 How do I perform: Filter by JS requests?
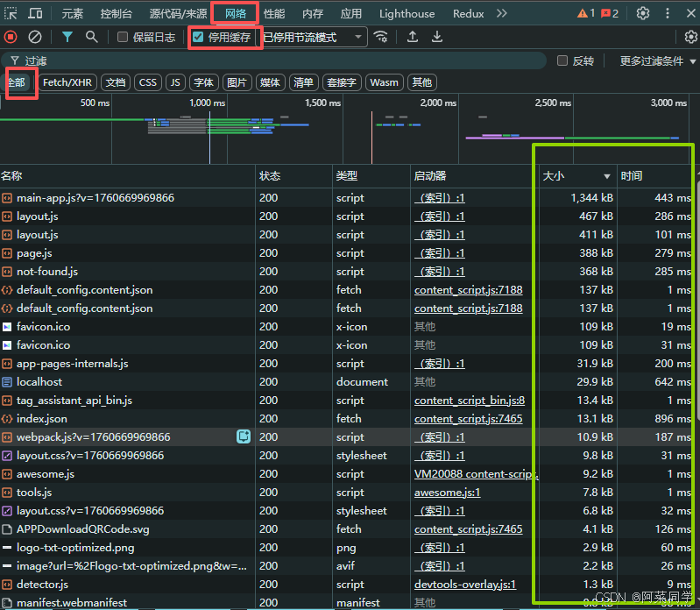tap(175, 82)
